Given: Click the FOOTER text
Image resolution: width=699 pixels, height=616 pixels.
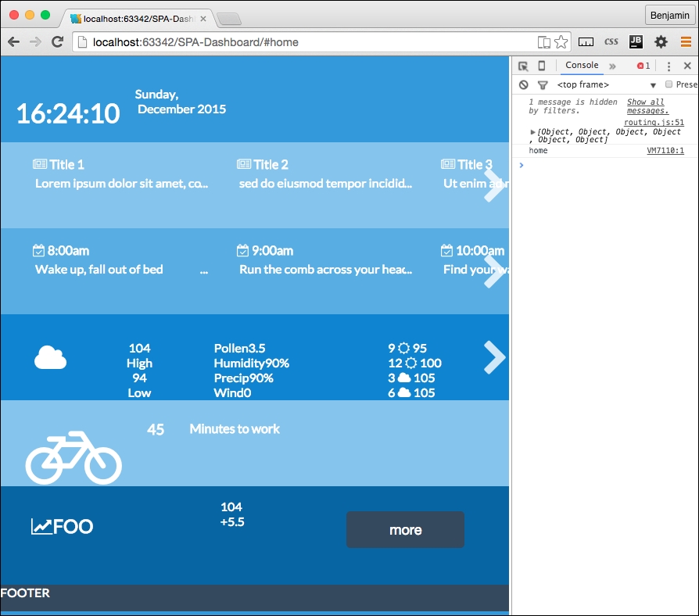Looking at the screenshot, I should [x=25, y=593].
